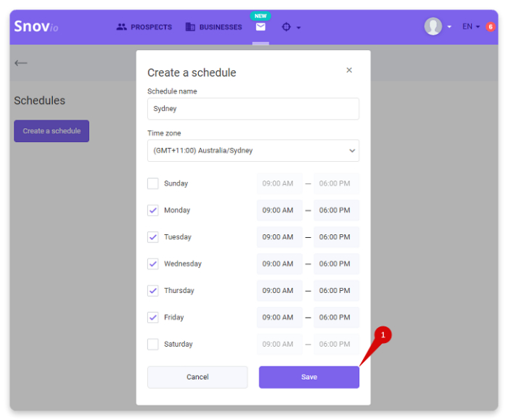Change Friday end time field
Viewport: 508px width, 420px height.
[x=336, y=317]
